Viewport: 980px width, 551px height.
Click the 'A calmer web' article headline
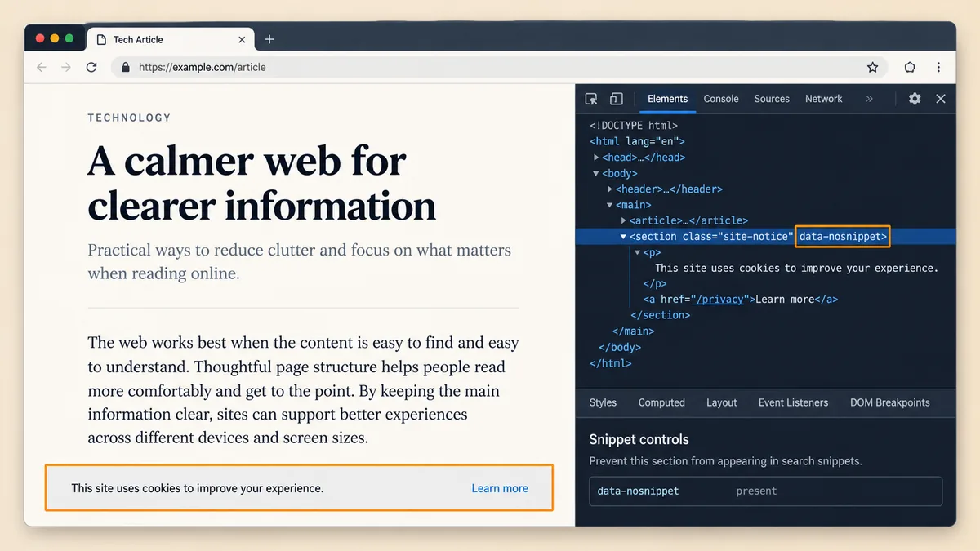pyautogui.click(x=261, y=182)
